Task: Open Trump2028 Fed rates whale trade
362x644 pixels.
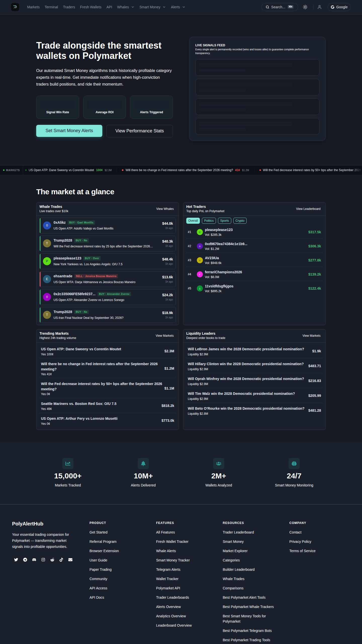Action: tap(108, 243)
